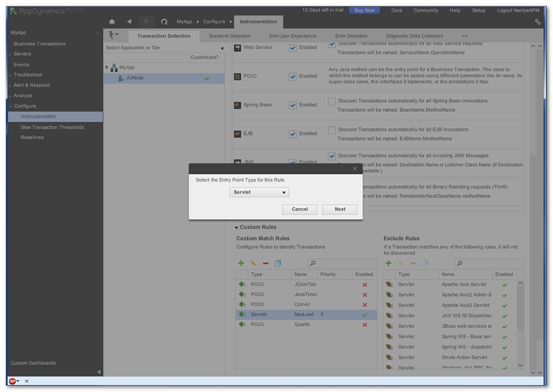
Task: Open the Error Detection tab
Action: (351, 36)
